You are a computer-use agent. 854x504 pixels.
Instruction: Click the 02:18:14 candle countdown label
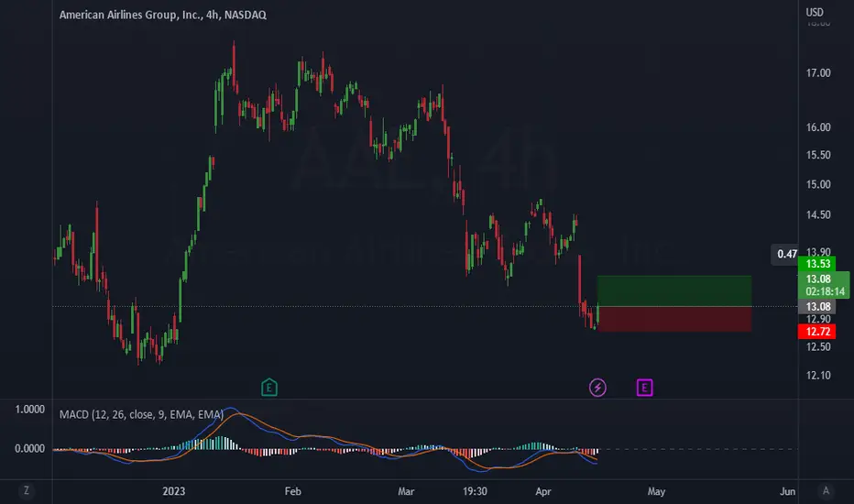coord(825,291)
